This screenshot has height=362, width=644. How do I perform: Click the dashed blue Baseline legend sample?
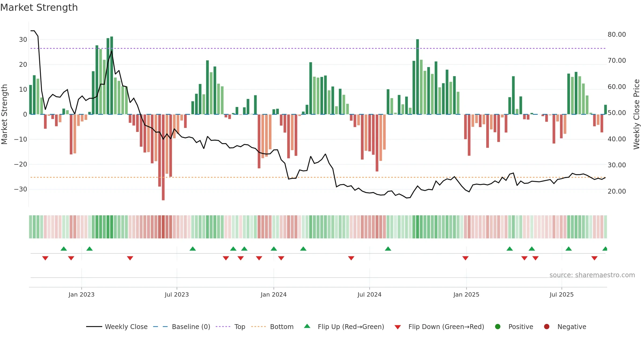160,327
